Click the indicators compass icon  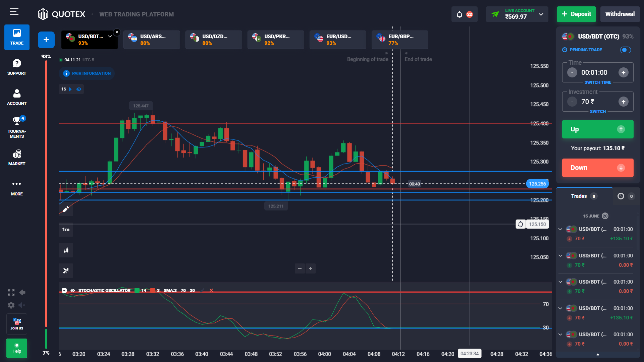(66, 270)
